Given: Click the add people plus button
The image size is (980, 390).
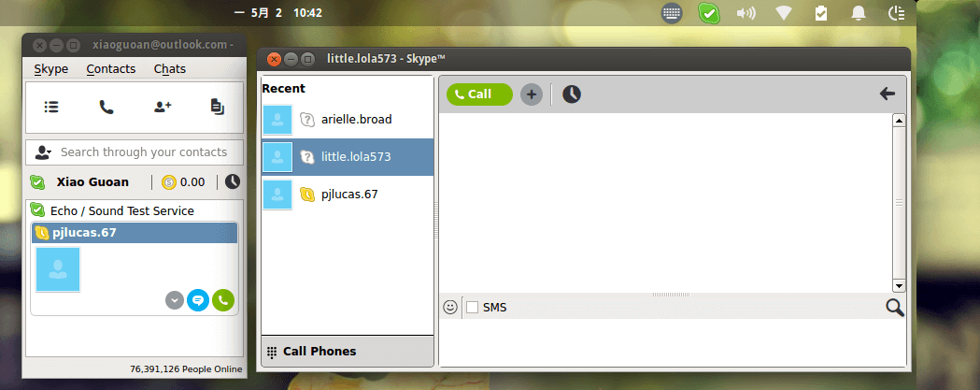Looking at the screenshot, I should coord(532,94).
